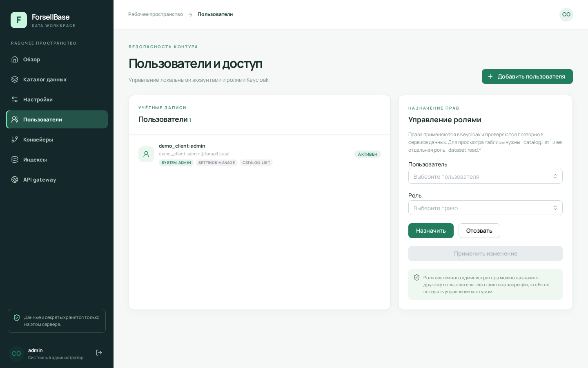Click the breadcrumb arrow icon
The height and width of the screenshot is (368, 588).
190,15
